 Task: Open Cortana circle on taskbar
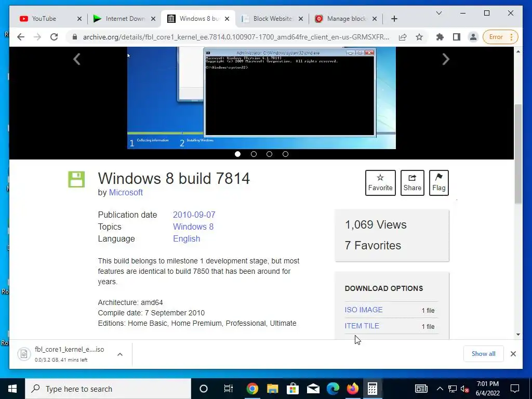tap(203, 389)
